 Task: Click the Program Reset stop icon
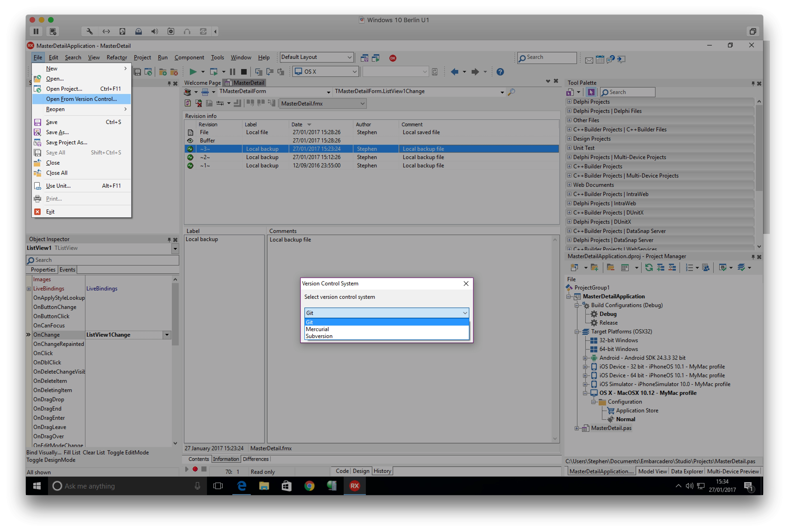(244, 72)
